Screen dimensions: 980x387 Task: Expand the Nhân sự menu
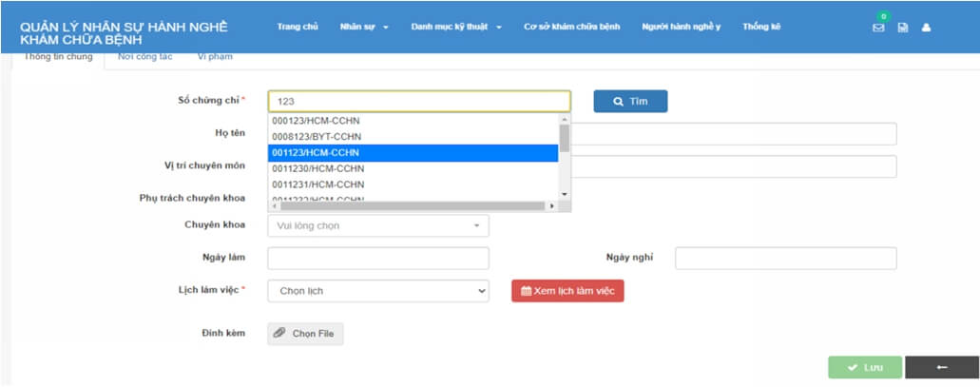click(364, 27)
